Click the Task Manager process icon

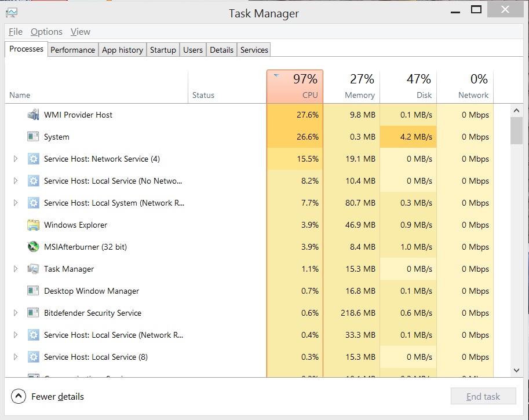pyautogui.click(x=33, y=269)
